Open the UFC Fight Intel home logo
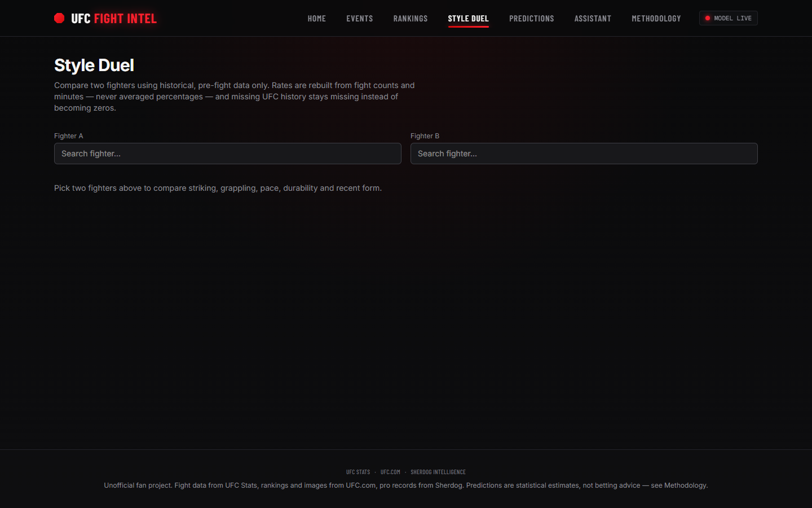The width and height of the screenshot is (812, 508). click(x=105, y=18)
